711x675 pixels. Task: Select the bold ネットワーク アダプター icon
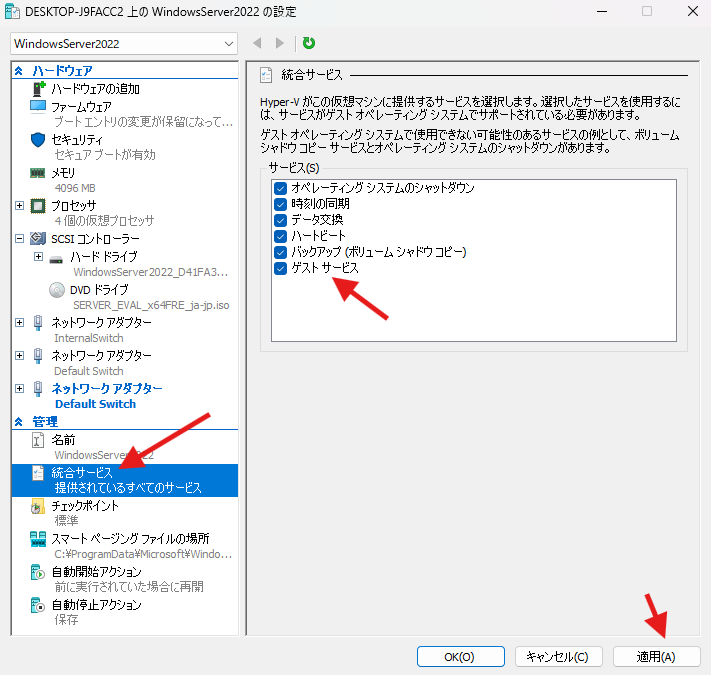pyautogui.click(x=38, y=389)
